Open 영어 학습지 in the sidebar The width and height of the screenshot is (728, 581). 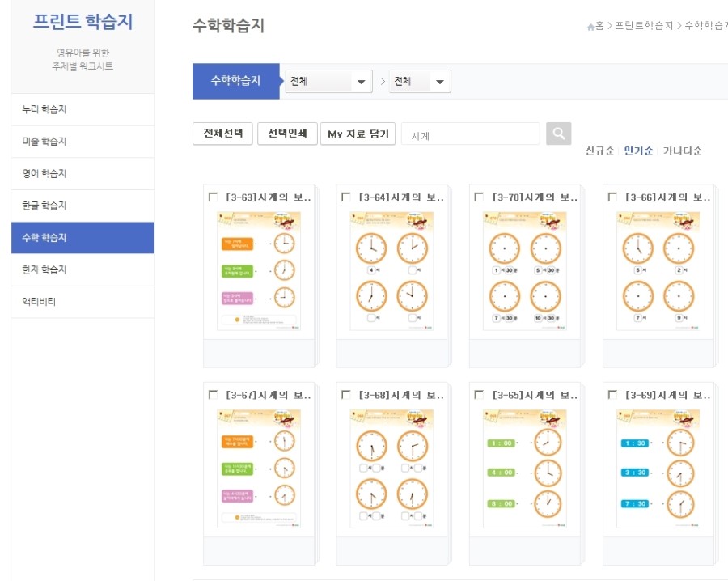[83, 174]
